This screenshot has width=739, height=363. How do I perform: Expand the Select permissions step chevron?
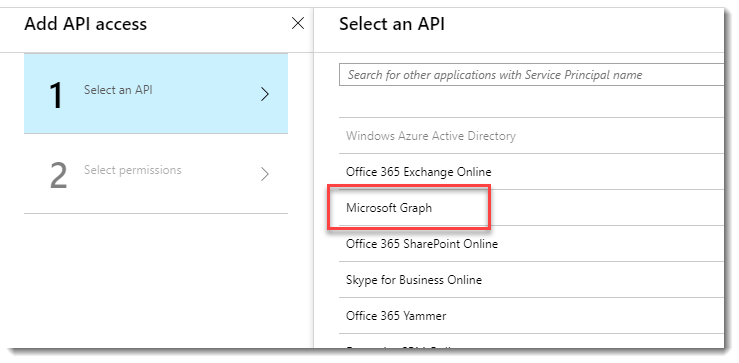265,174
